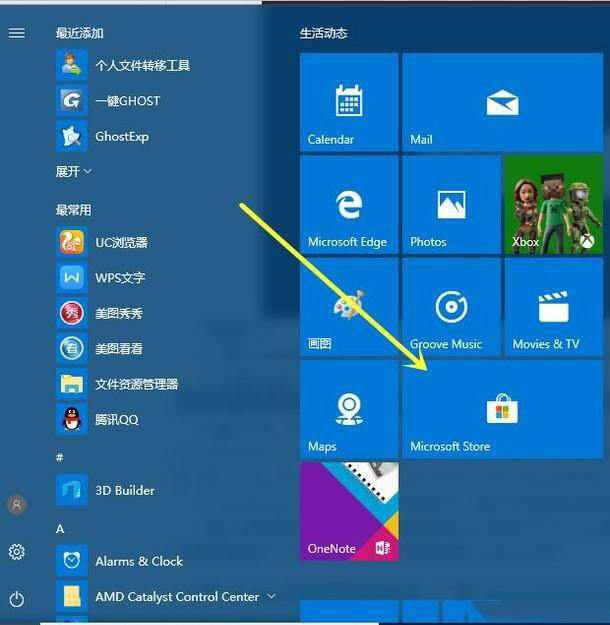Screen dimensions: 610x625
Task: Expand the recently added list via 展开
Action: click(x=74, y=172)
